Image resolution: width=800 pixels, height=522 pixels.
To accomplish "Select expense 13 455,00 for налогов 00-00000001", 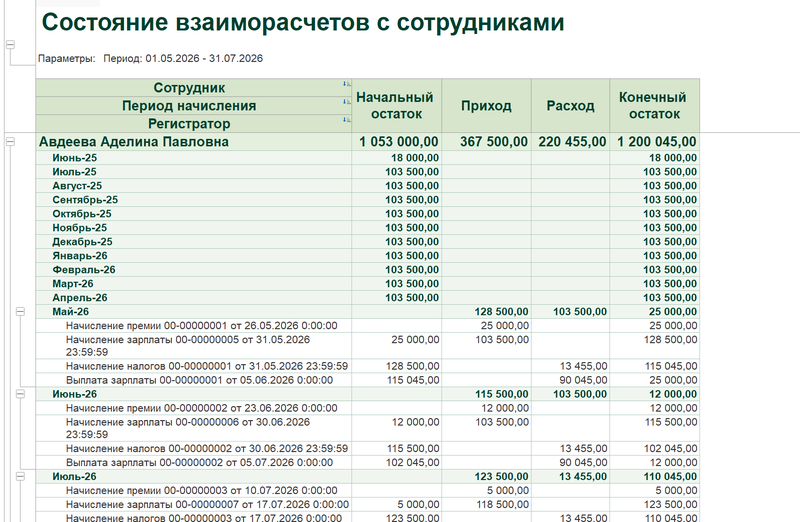I will click(570, 366).
